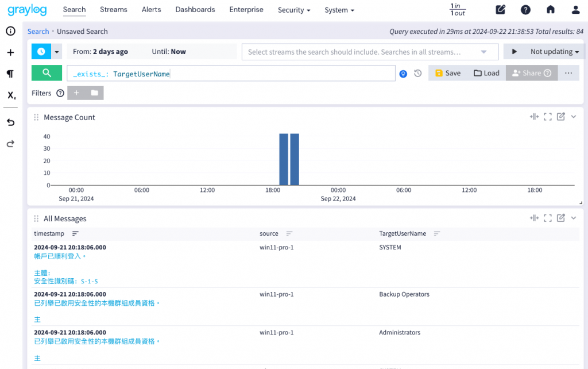Click the Administrators cell

point(400,333)
